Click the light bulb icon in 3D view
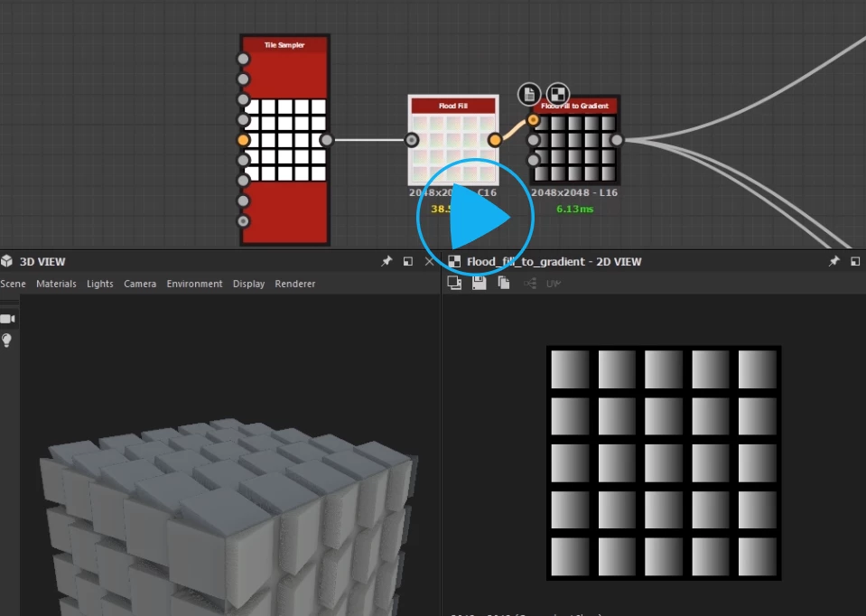Screen dimensions: 866x616 pos(6,341)
